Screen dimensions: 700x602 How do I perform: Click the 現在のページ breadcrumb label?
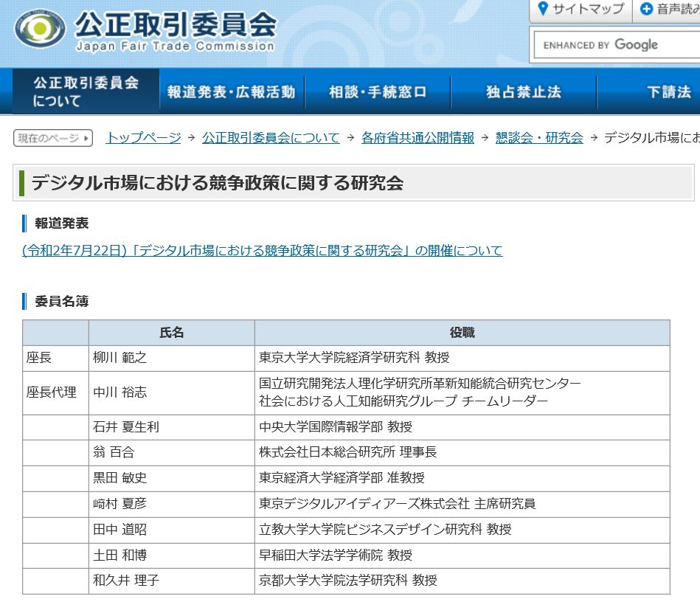click(53, 138)
